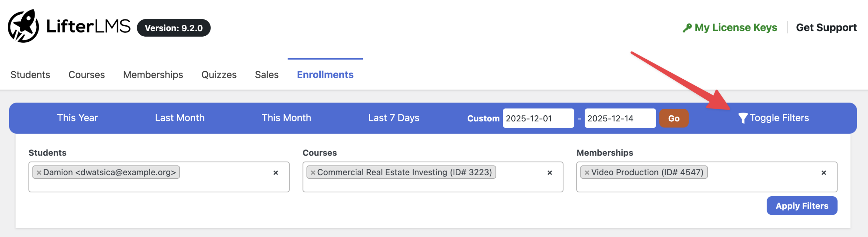Remove the Damion student tag

tap(39, 173)
